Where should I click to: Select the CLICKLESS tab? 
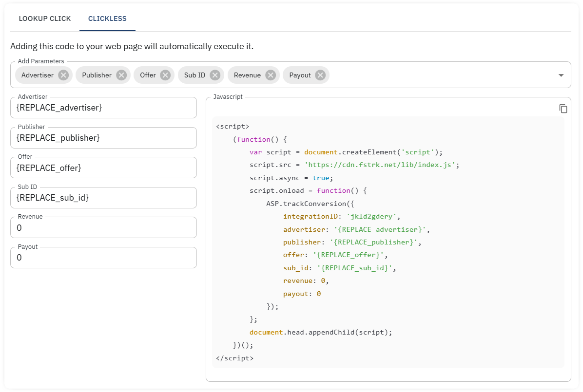pos(107,19)
